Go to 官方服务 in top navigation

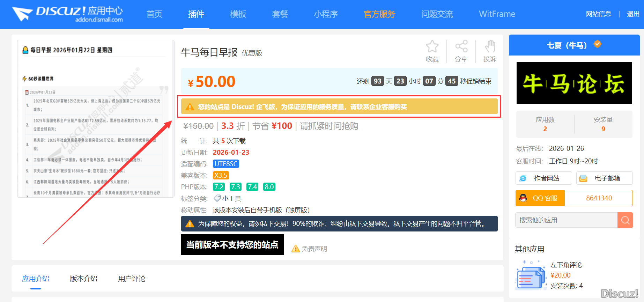coord(379,14)
